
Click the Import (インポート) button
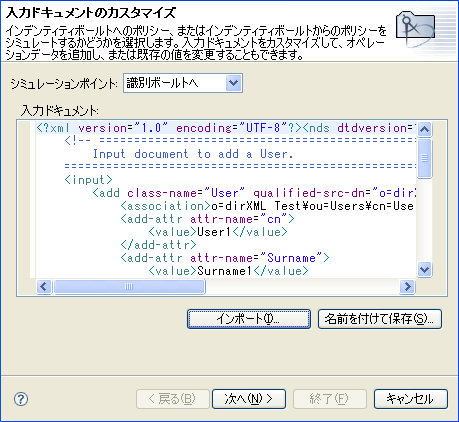[249, 319]
